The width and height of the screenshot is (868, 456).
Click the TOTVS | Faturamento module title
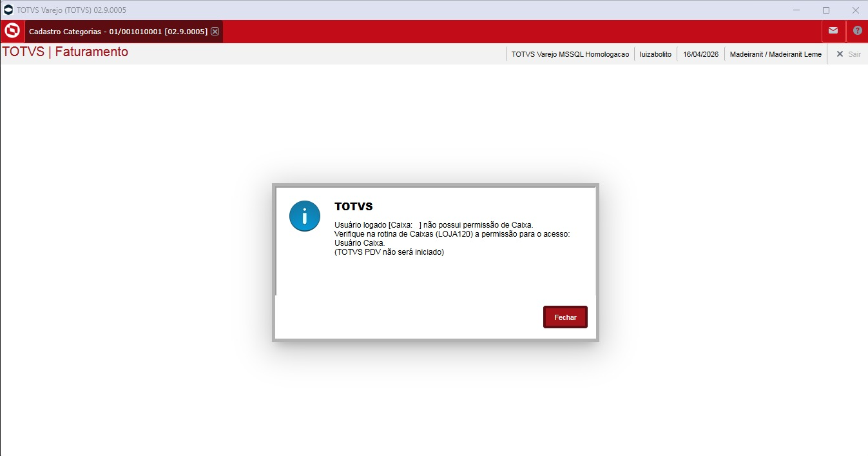coord(65,52)
